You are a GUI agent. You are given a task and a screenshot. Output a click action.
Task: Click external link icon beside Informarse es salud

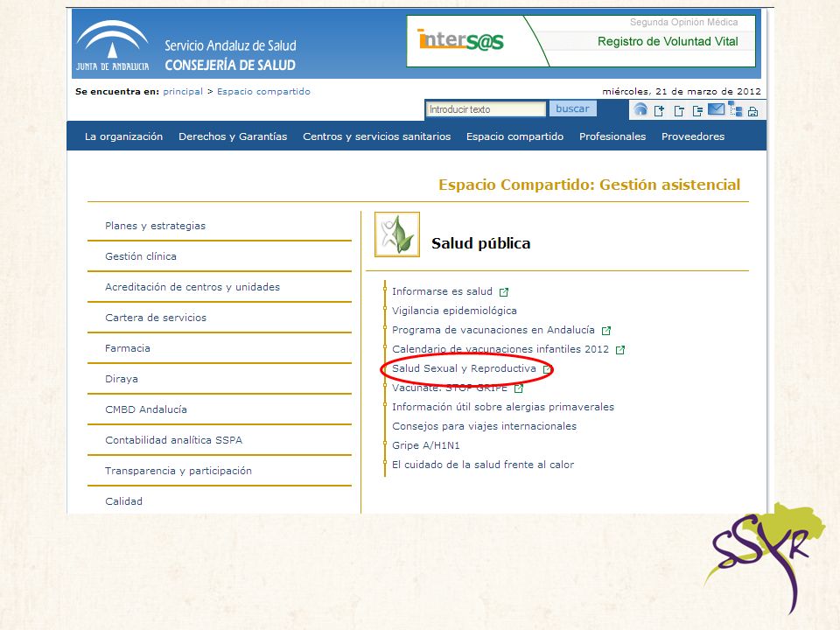pos(504,292)
